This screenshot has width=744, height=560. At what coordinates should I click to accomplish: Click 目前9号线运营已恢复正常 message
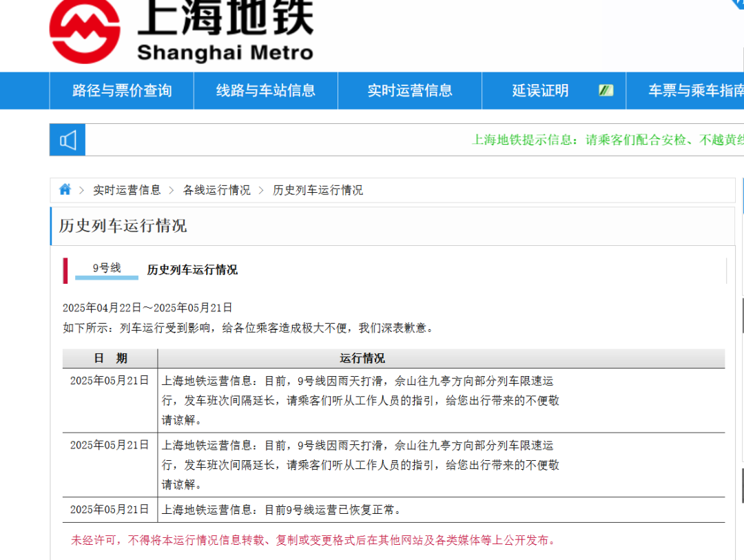(x=282, y=510)
